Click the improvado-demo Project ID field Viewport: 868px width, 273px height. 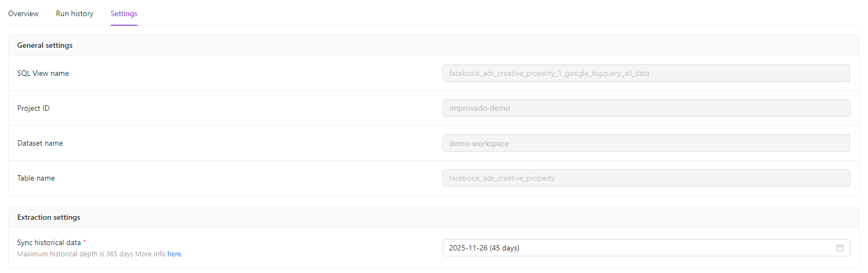pyautogui.click(x=646, y=108)
